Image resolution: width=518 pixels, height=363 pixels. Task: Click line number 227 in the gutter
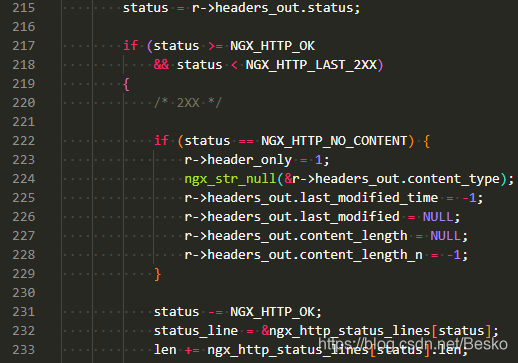click(23, 236)
